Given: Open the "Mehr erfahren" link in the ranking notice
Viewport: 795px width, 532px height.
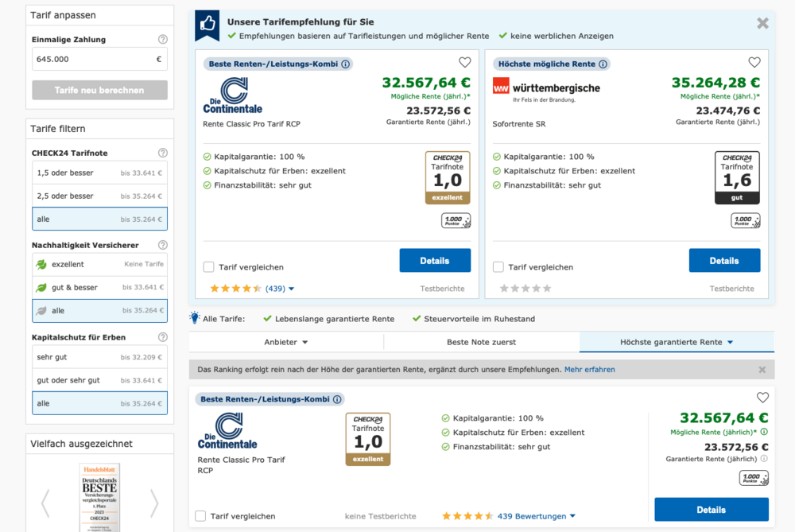Looking at the screenshot, I should click(x=590, y=369).
